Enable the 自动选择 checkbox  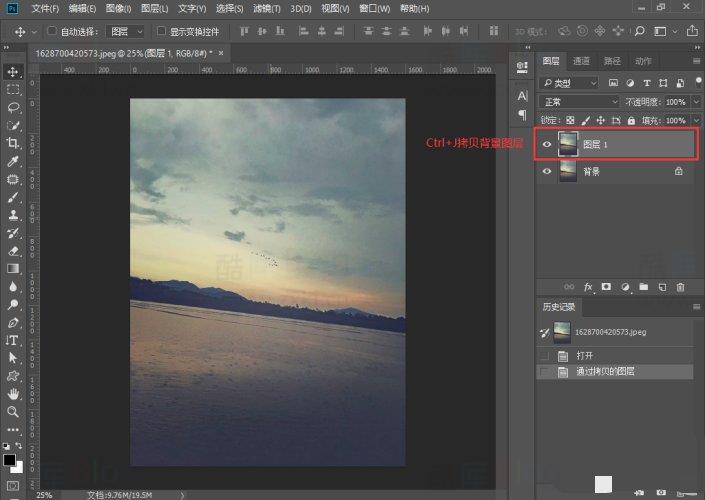(x=52, y=32)
